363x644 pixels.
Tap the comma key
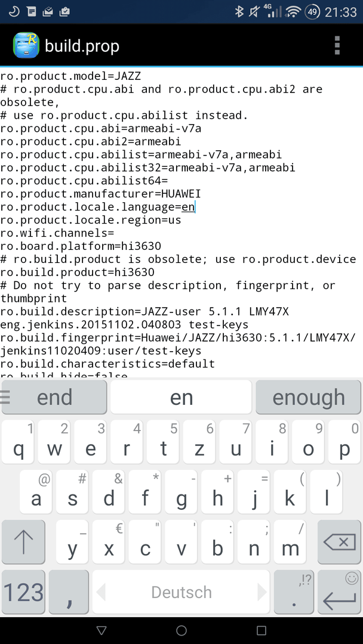[x=69, y=592]
